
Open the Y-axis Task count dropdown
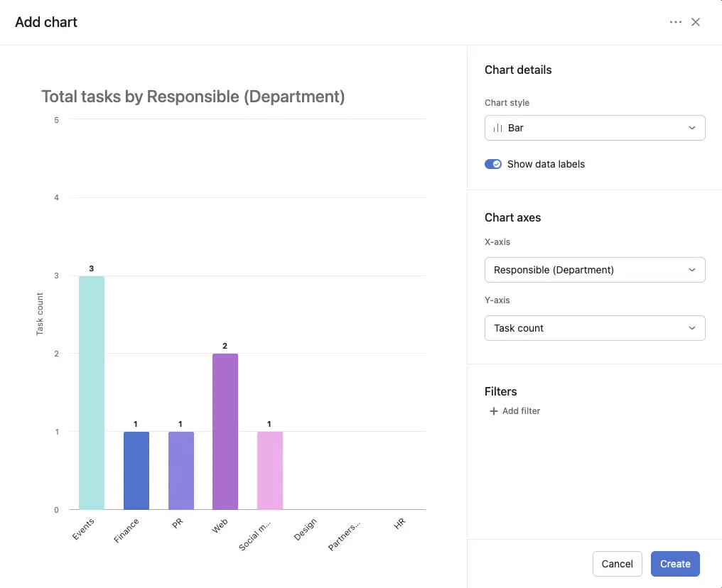coord(595,328)
